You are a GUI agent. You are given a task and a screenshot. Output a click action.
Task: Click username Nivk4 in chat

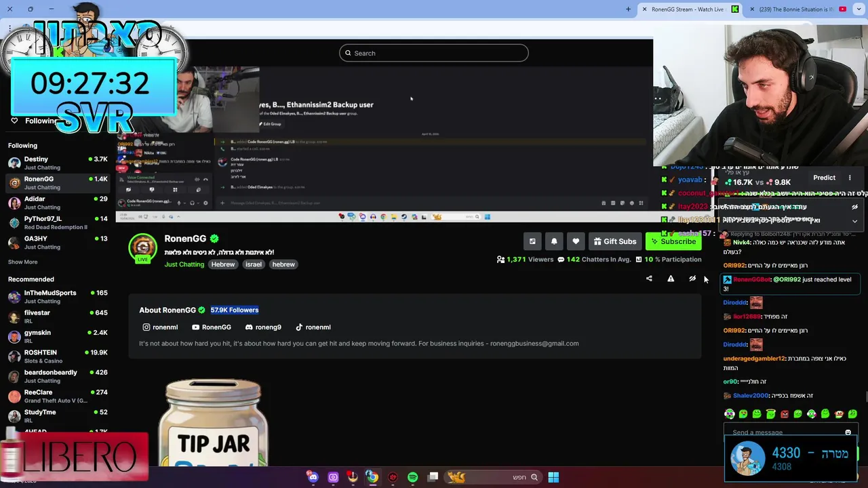coord(741,243)
